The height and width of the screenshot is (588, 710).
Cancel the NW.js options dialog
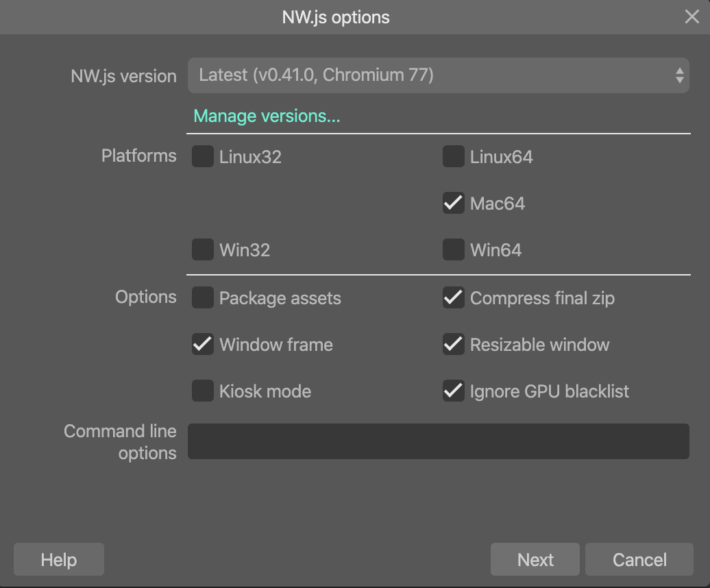coord(639,559)
